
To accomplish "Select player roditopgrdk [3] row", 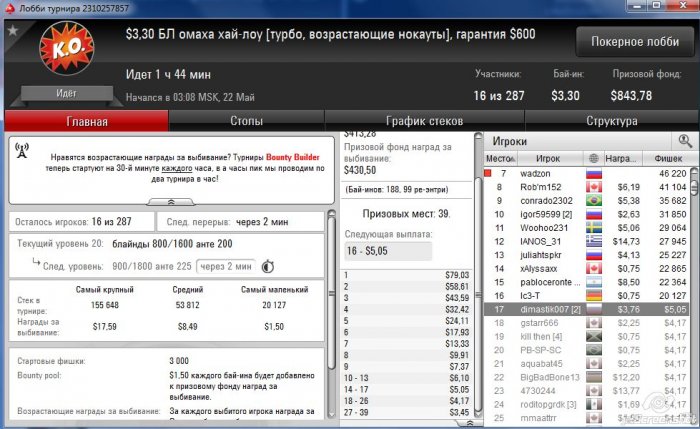I will [586, 404].
